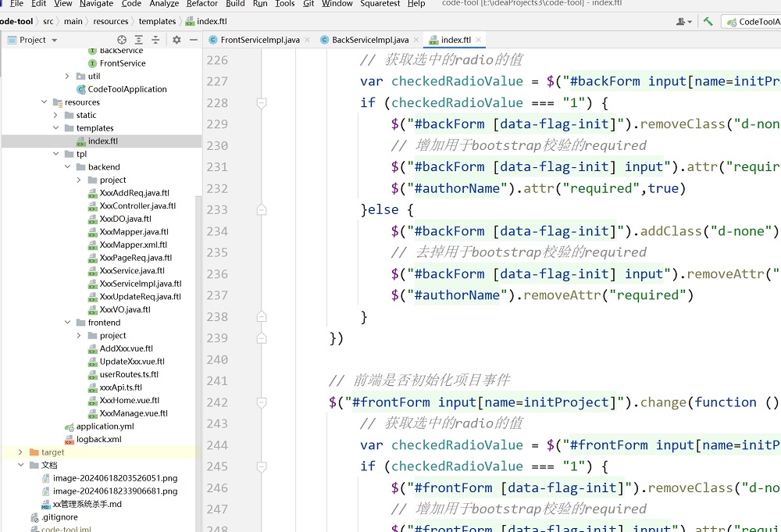Select XxxVO.java.ftl file
Screen dimensions: 781x532
click(x=124, y=309)
